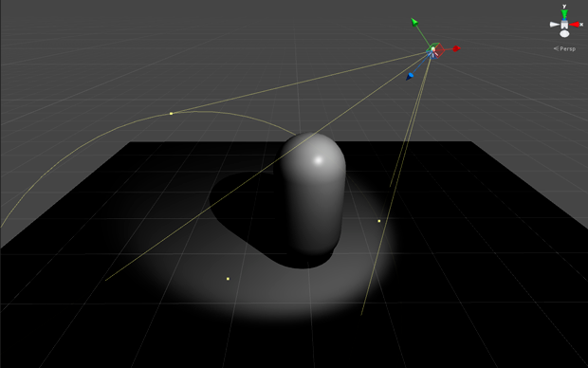
Task: Click the center cube of the orientation gizmo
Action: click(x=564, y=25)
